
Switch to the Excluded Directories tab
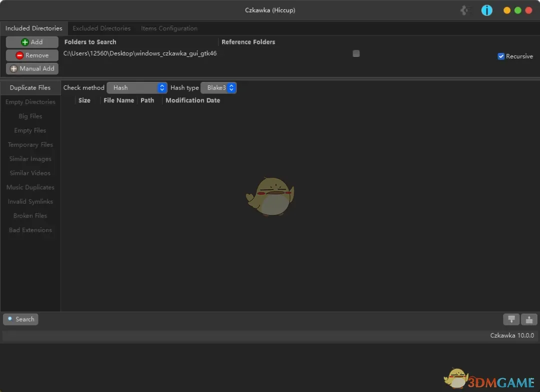pyautogui.click(x=101, y=28)
